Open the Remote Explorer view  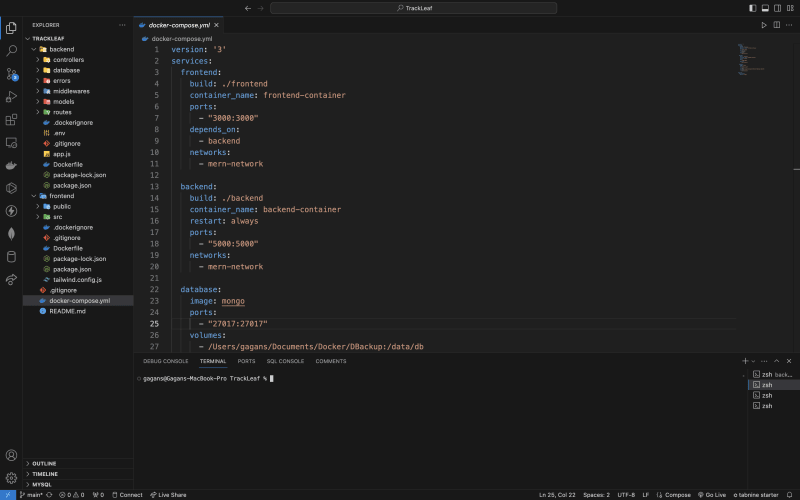click(x=11, y=142)
